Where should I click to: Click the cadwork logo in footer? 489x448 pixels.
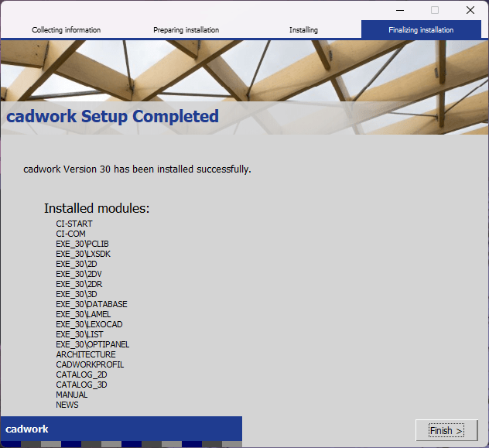pyautogui.click(x=27, y=429)
